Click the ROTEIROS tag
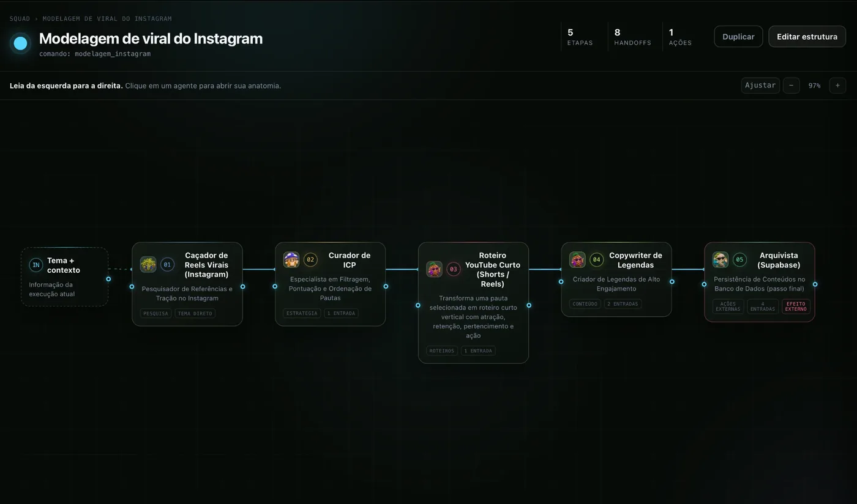Screen dimensions: 857x504 click(442, 351)
